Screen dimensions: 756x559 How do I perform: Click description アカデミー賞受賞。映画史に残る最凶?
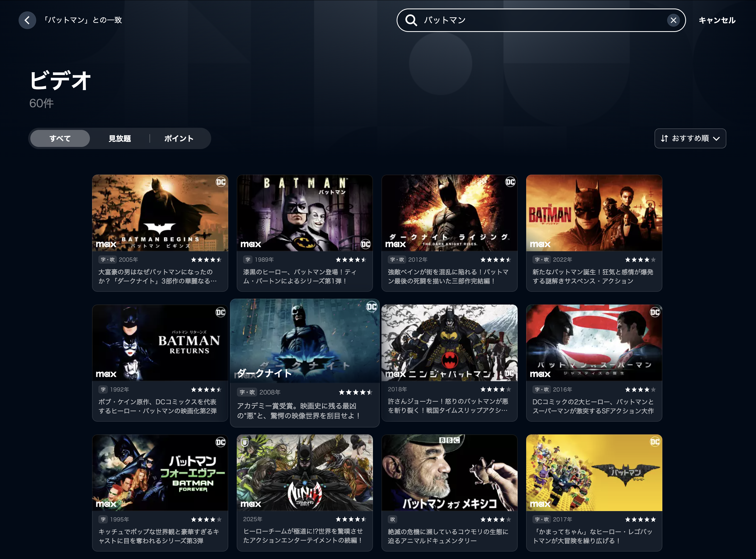click(x=298, y=410)
